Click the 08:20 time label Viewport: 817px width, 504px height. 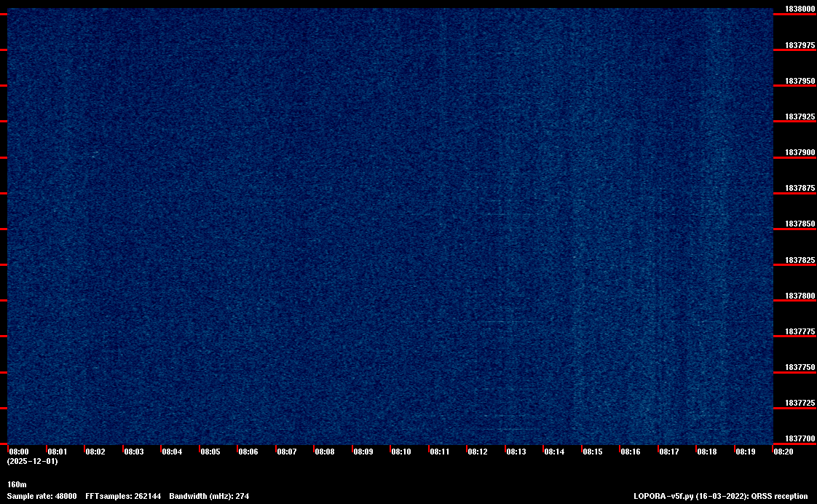click(784, 452)
